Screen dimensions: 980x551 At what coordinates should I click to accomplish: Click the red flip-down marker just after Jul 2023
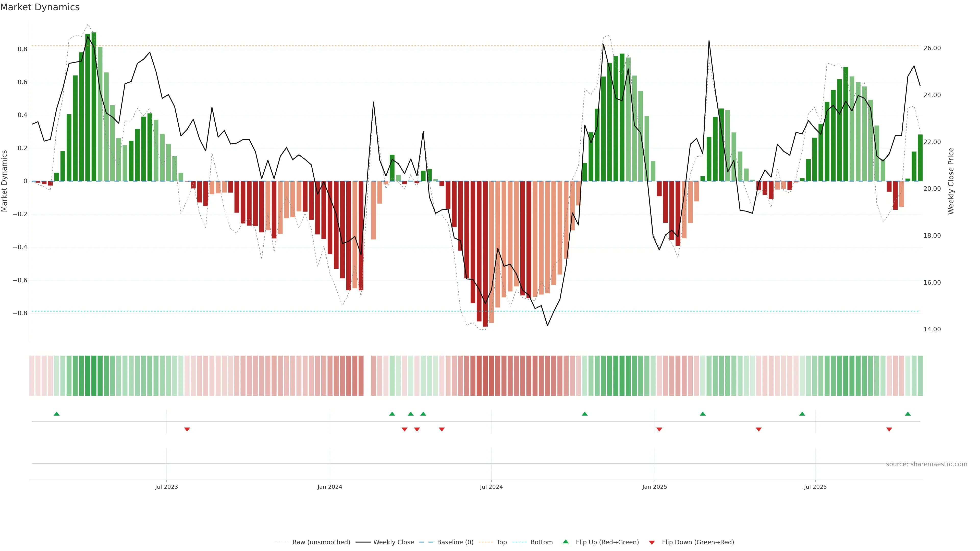(187, 429)
